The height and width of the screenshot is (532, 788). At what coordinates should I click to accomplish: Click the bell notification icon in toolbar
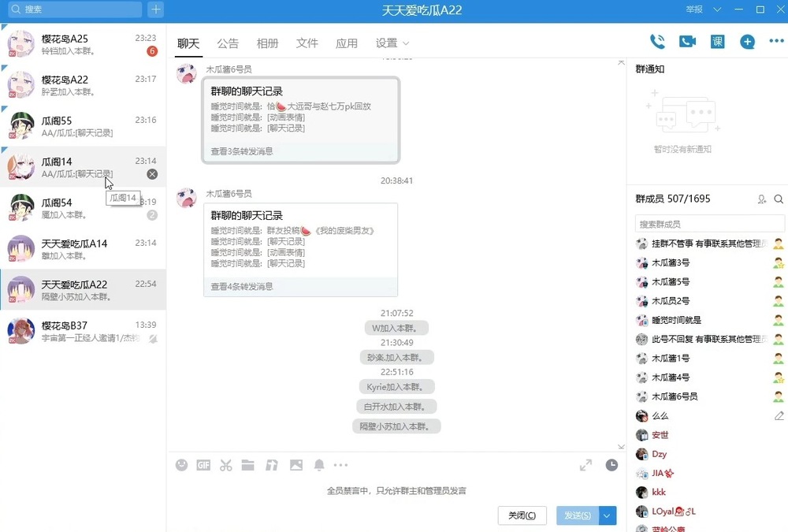(x=319, y=465)
